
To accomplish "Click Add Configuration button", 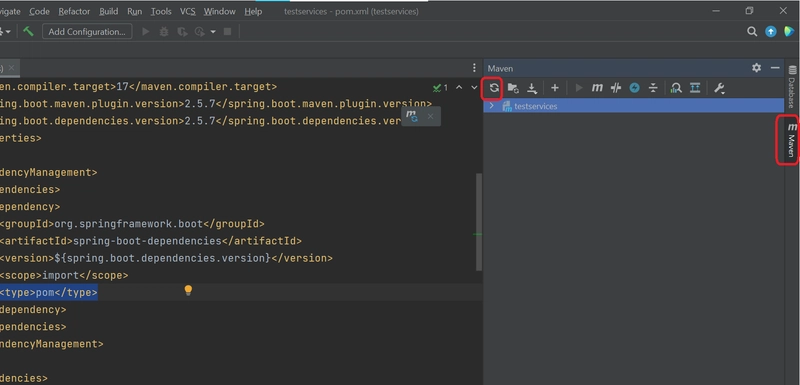I will pyautogui.click(x=87, y=32).
